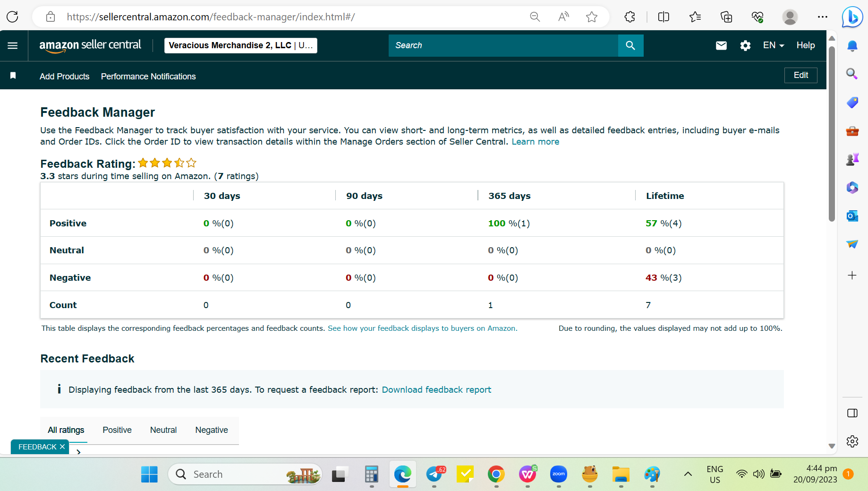The image size is (868, 491).
Task: Open Favorites list icon
Action: pos(695,17)
